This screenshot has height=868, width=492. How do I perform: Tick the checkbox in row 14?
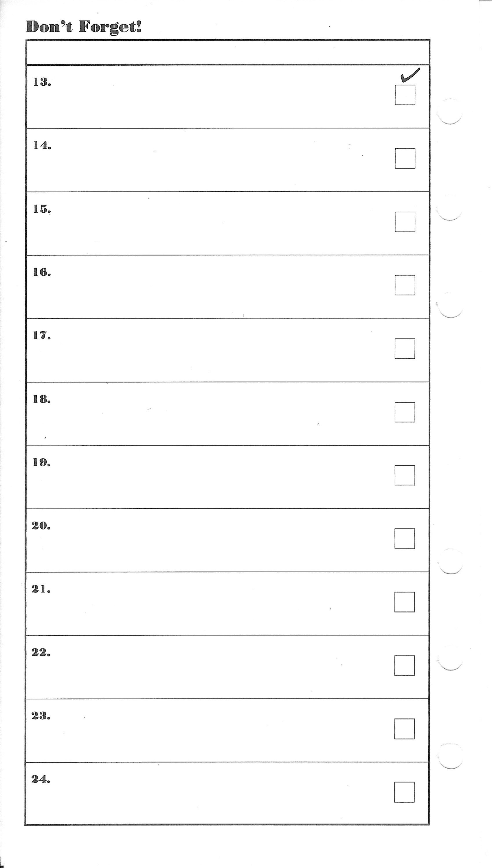point(405,158)
